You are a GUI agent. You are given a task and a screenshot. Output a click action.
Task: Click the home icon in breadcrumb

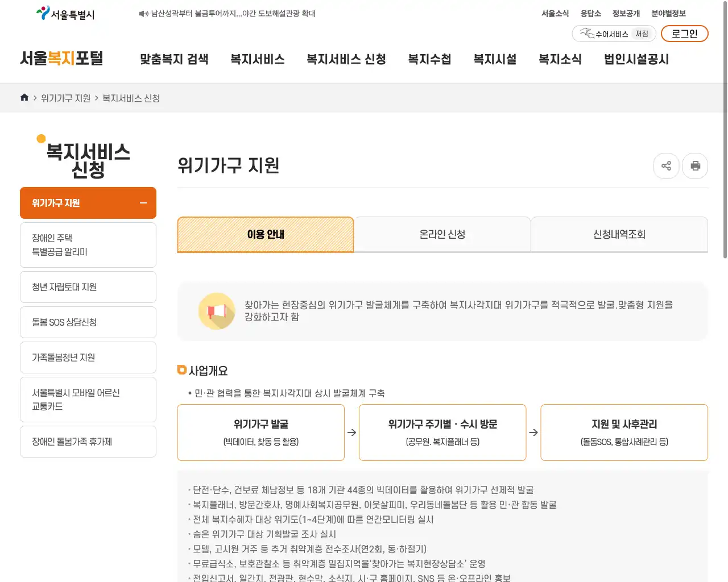pos(24,98)
